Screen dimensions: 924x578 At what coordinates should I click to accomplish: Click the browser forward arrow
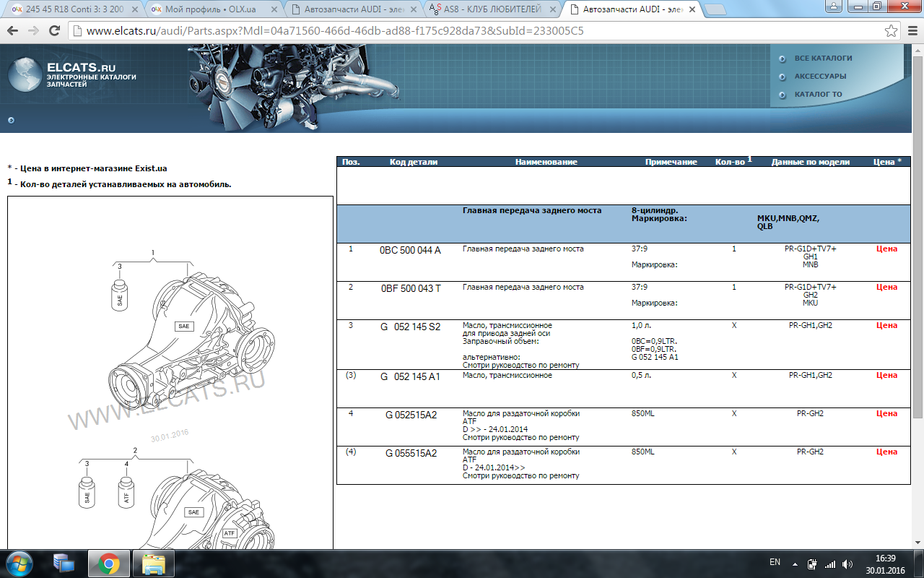[x=33, y=31]
